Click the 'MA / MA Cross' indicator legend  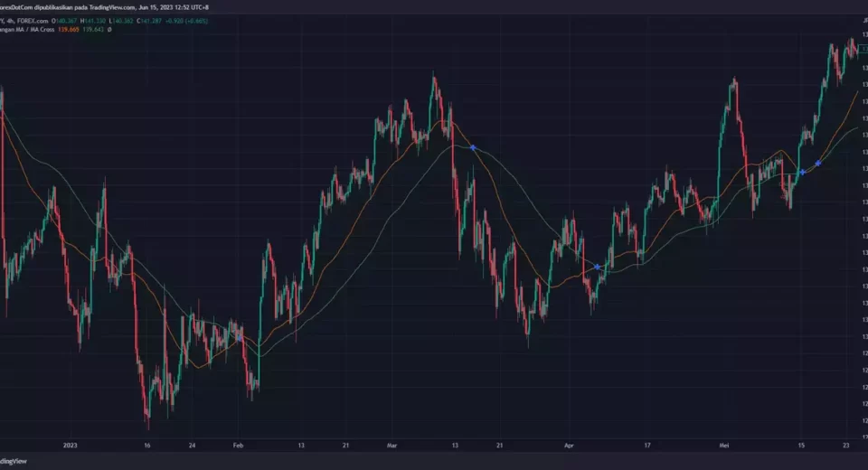pyautogui.click(x=35, y=29)
